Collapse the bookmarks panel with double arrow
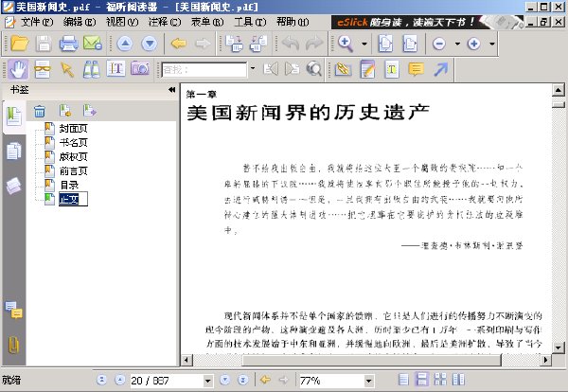The image size is (568, 392). click(171, 90)
